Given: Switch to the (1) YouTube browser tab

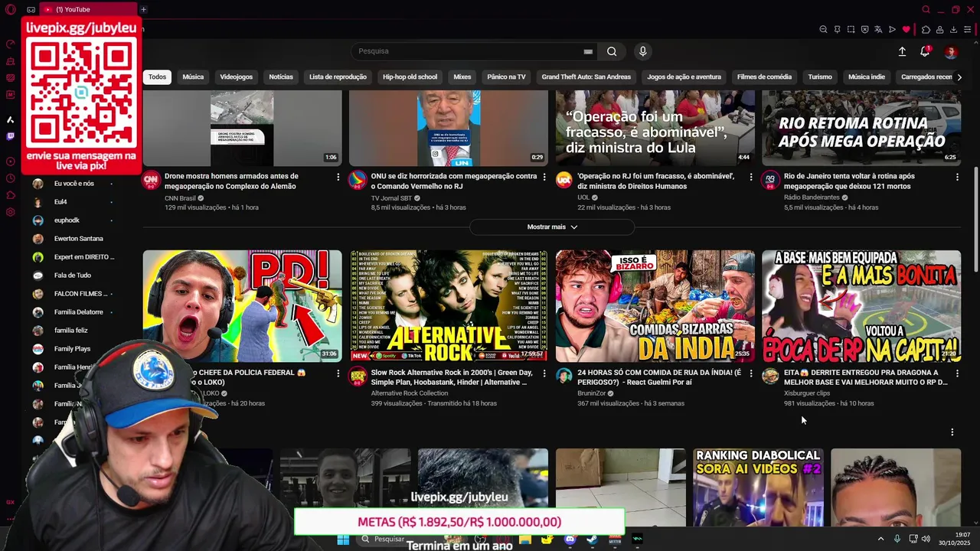Looking at the screenshot, I should tap(88, 9).
